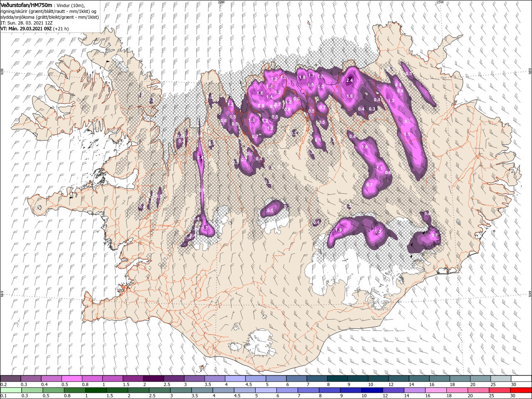This screenshot has height=399, width=532.
Task: Select the dark purple 2 swatch in snow scale
Action: coord(153,379)
